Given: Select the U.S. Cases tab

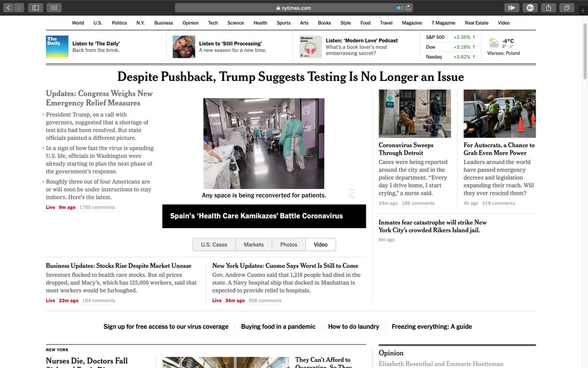Looking at the screenshot, I should coord(214,244).
